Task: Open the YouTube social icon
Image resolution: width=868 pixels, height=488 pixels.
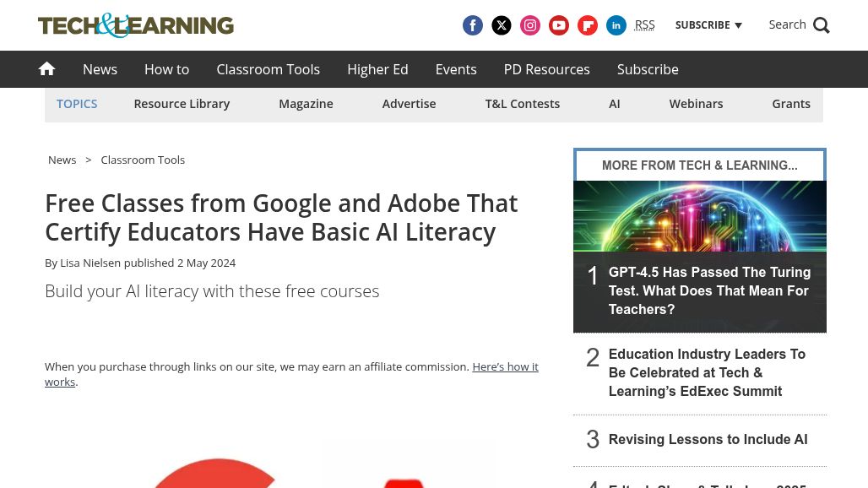Action: pos(559,25)
